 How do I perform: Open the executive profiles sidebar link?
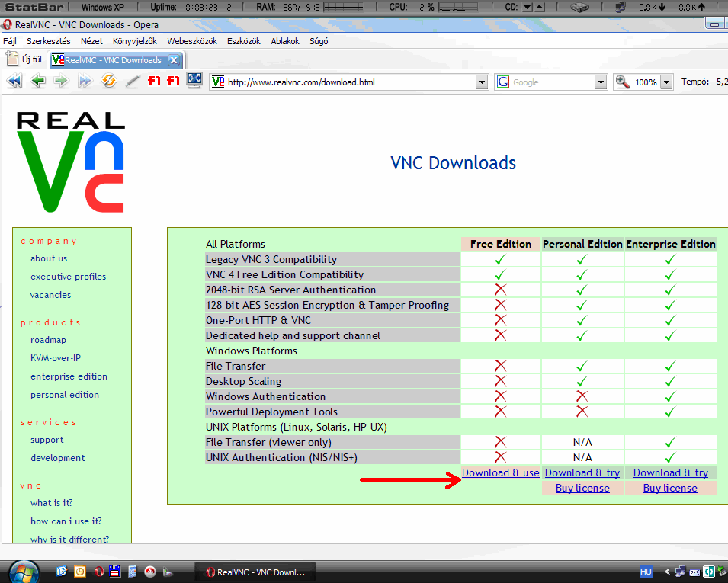click(69, 277)
